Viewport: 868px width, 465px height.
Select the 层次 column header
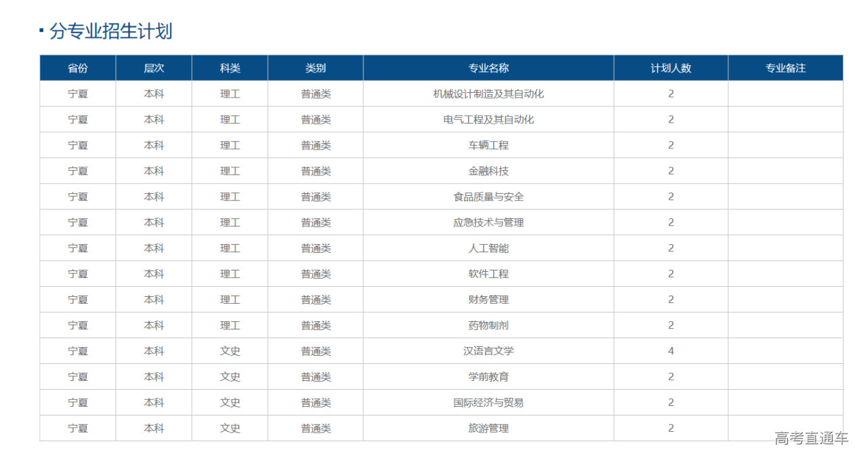(x=154, y=68)
